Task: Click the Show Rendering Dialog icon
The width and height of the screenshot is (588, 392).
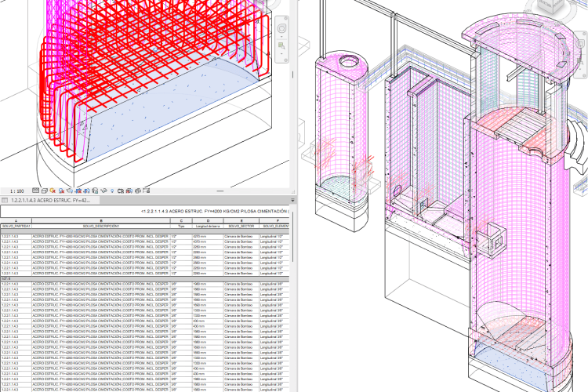Action: (x=69, y=191)
